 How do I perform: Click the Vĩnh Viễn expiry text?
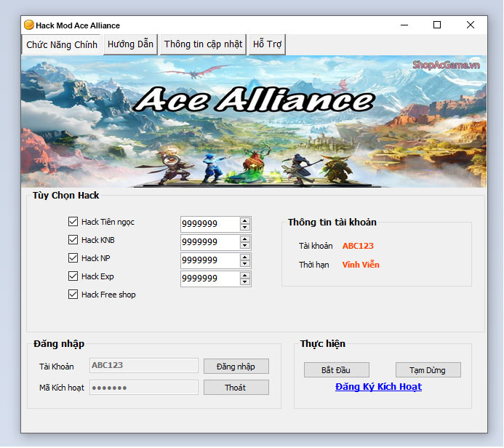(x=361, y=265)
